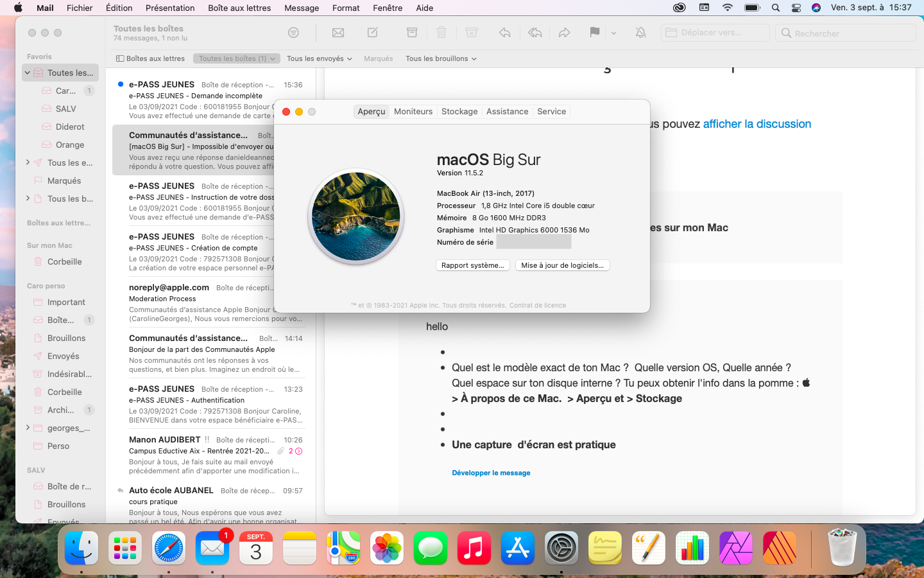Viewport: 924px width, 578px height.
Task: Click the reply all icon
Action: tap(535, 33)
